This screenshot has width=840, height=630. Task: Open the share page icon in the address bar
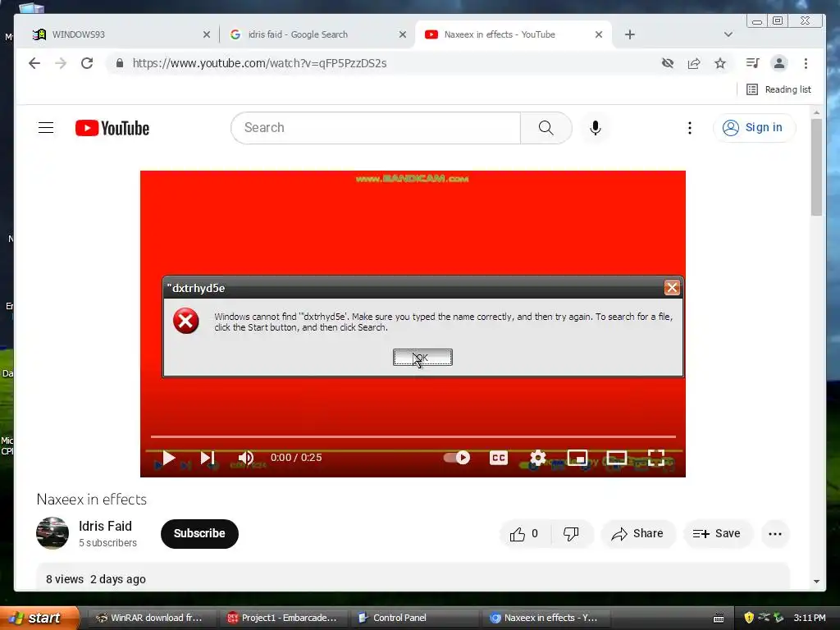pos(694,63)
